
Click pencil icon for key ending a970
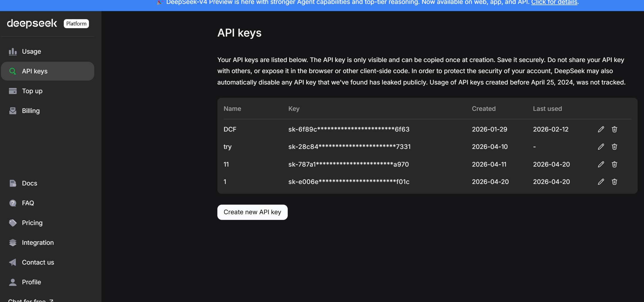click(x=601, y=164)
